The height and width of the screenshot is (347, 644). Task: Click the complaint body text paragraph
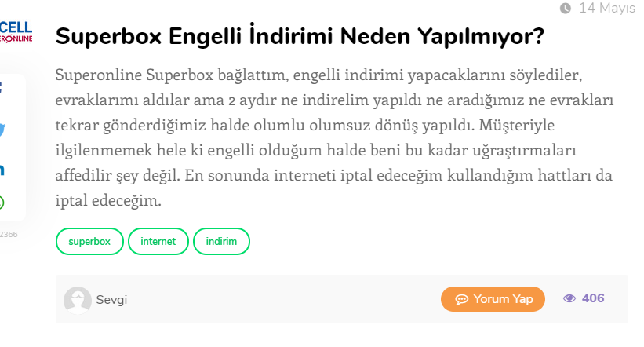pyautogui.click(x=334, y=137)
